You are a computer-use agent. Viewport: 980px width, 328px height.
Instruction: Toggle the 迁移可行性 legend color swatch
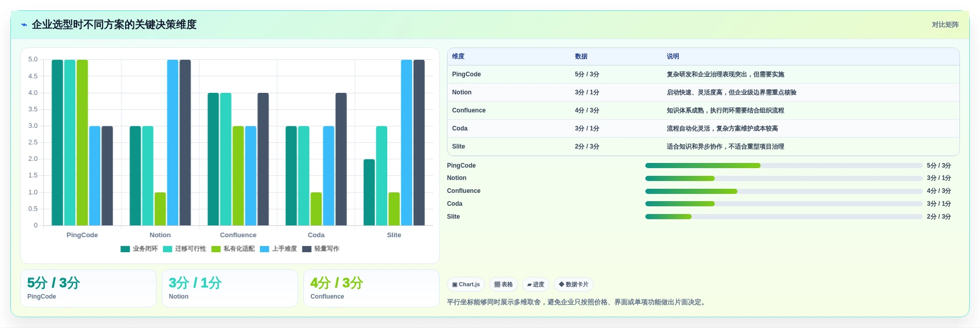point(167,249)
